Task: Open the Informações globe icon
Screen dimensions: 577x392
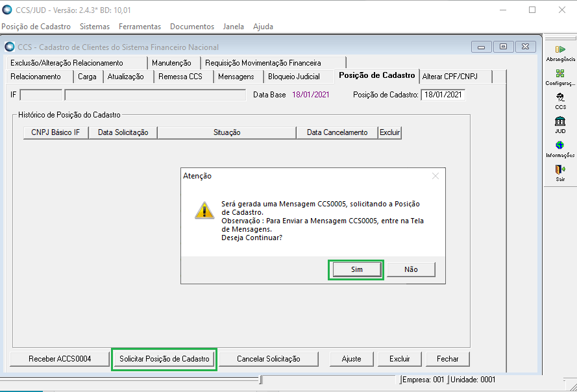Action: (x=560, y=149)
